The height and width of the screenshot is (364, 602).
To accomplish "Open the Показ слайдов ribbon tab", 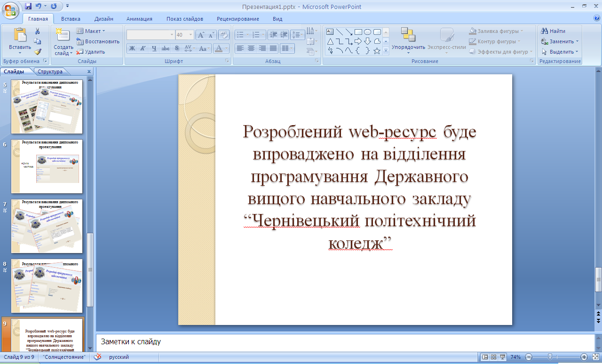I will (x=185, y=19).
